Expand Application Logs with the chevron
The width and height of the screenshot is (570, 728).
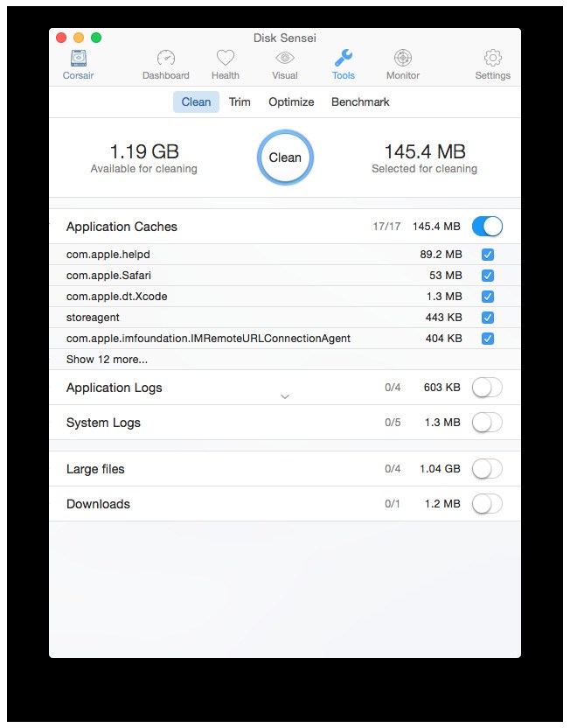(285, 396)
